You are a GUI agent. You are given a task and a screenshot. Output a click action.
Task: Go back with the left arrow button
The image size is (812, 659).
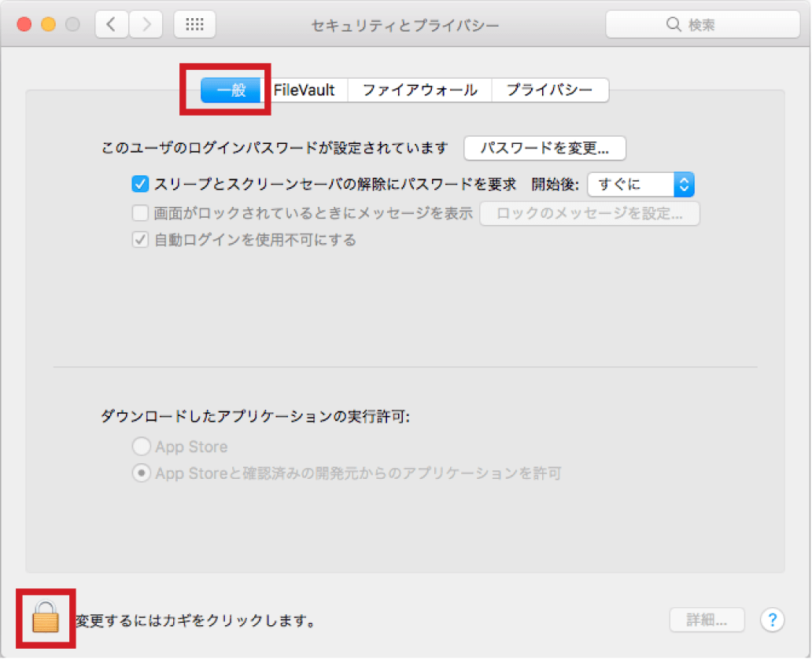[x=112, y=24]
